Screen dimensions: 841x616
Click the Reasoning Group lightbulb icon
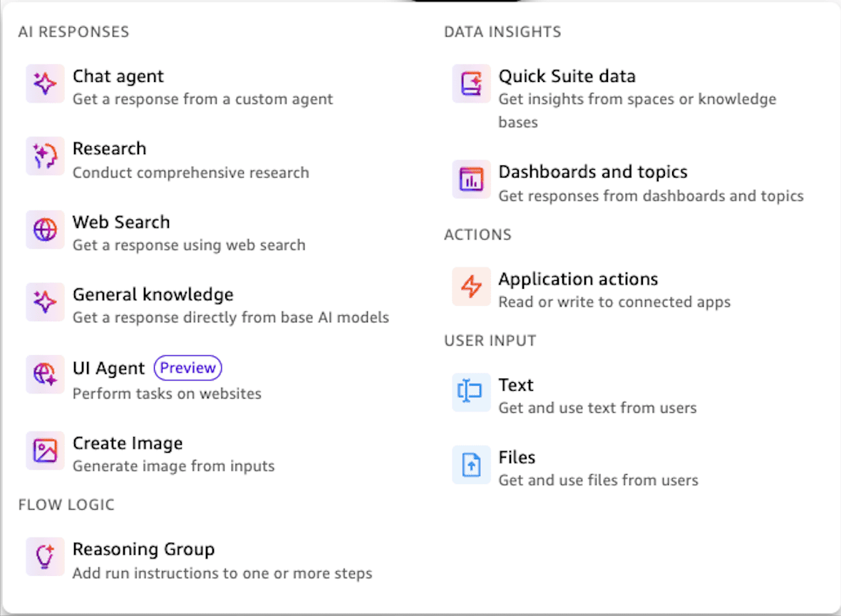point(45,556)
